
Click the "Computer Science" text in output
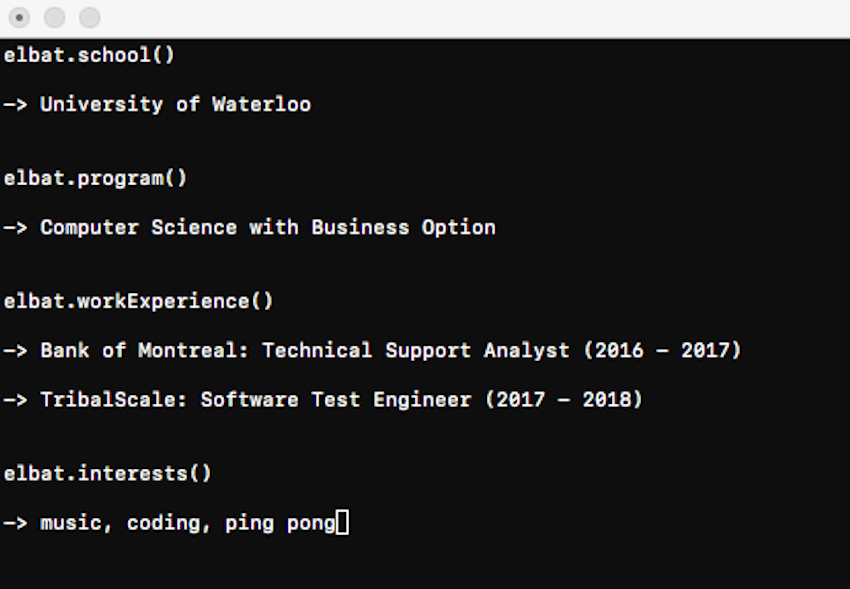[138, 227]
